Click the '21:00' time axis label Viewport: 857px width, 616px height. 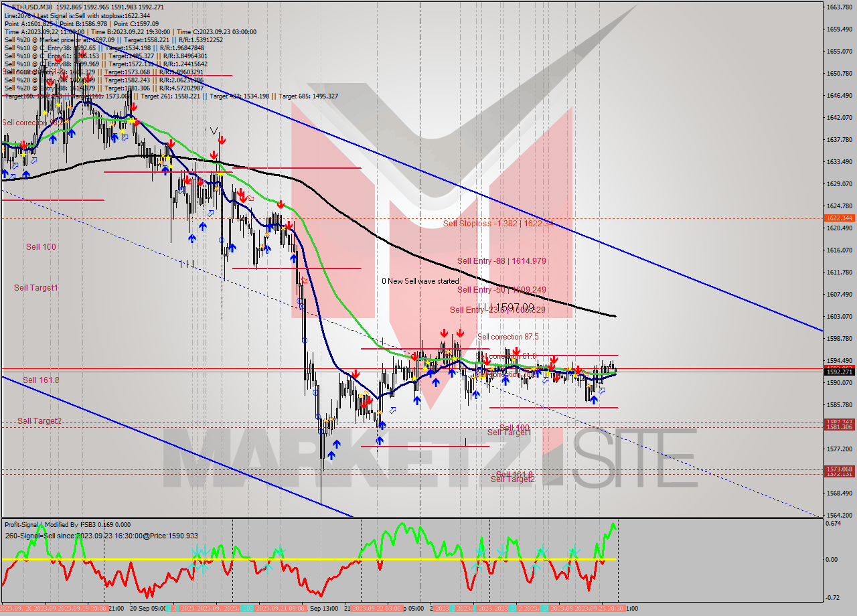click(x=116, y=609)
